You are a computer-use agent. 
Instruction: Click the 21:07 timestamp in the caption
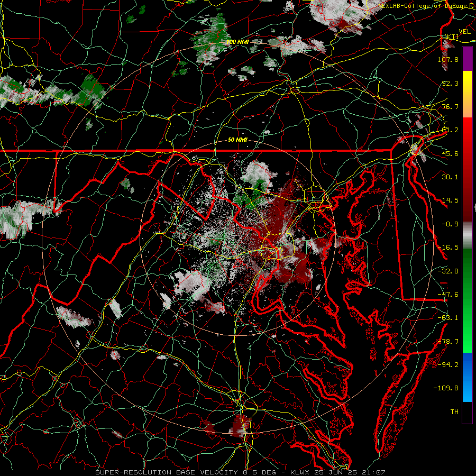[375, 472]
